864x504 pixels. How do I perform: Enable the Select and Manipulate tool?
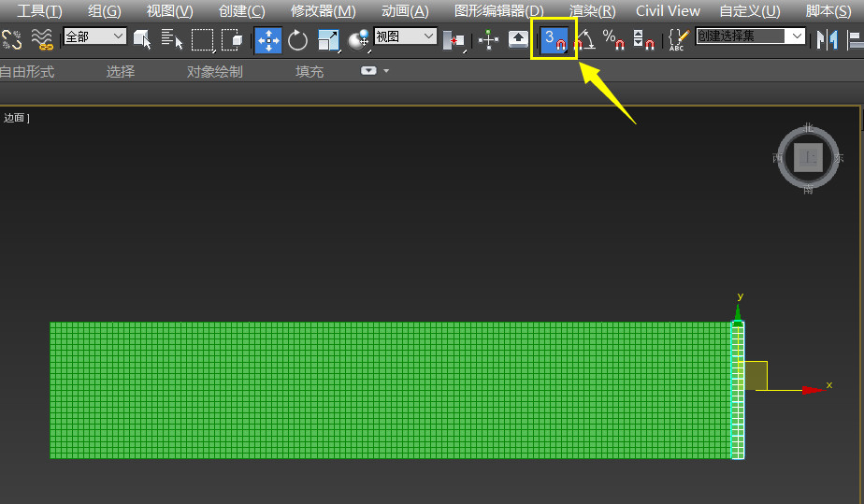tap(488, 39)
